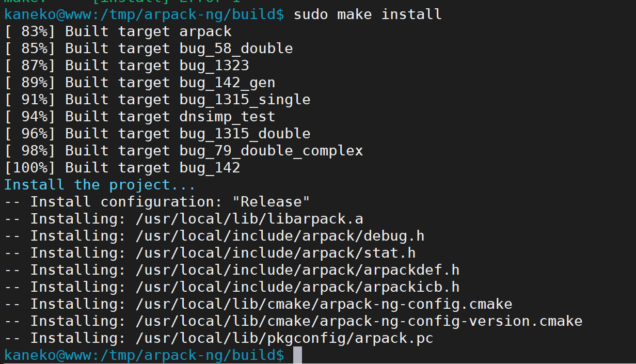
Task: Click the 'bug_142_gen' target text
Action: [x=227, y=82]
